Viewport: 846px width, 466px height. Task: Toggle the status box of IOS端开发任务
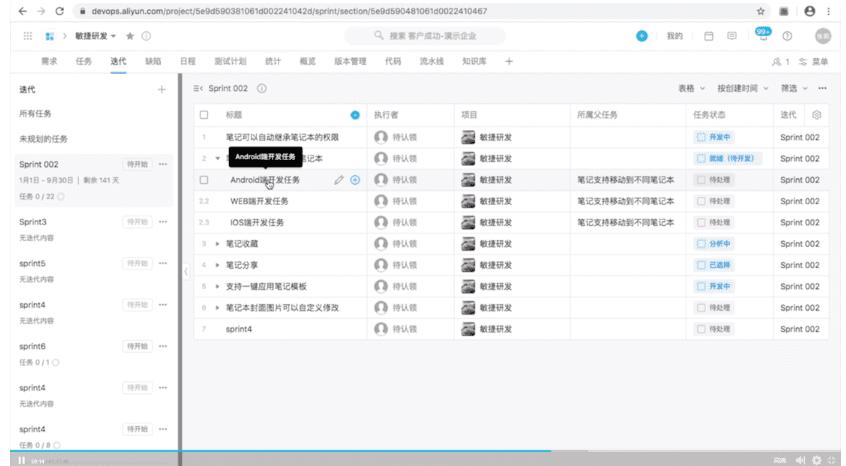click(x=701, y=222)
